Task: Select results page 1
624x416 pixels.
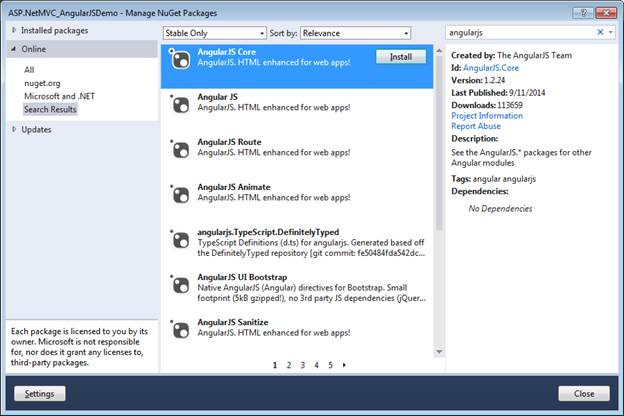Action: (x=275, y=365)
